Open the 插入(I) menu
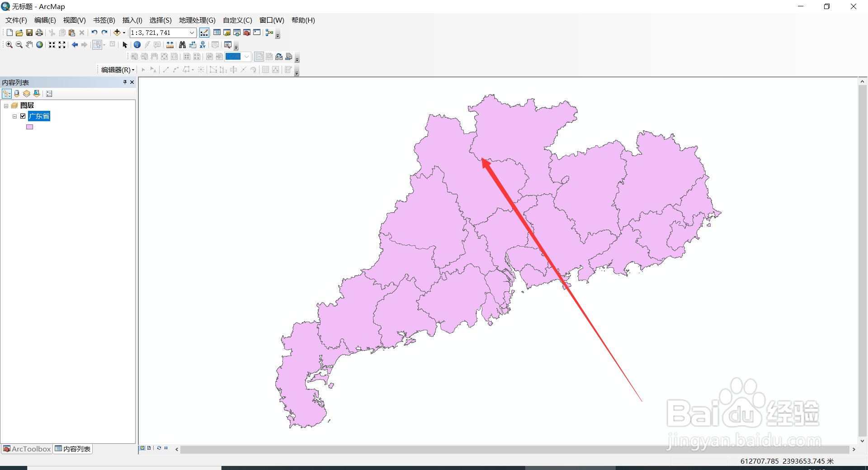 [132, 20]
